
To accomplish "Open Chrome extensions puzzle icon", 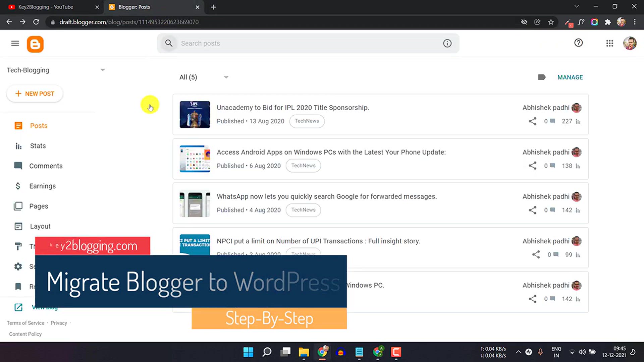I will tap(608, 22).
